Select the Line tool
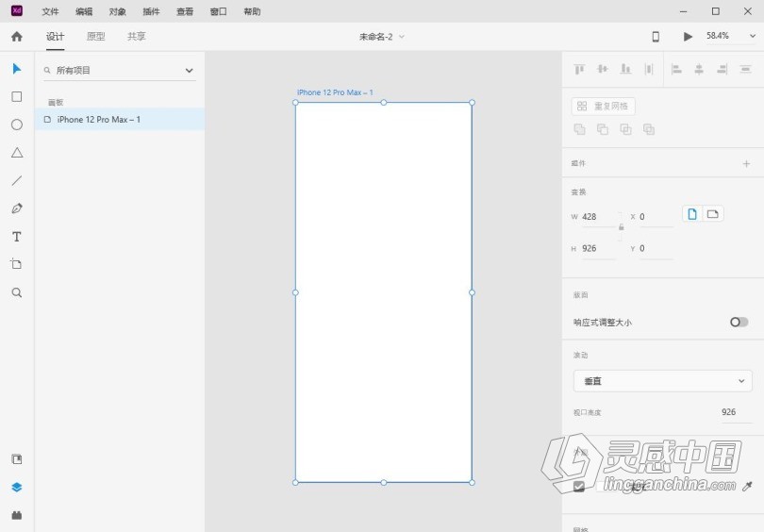 (x=17, y=181)
